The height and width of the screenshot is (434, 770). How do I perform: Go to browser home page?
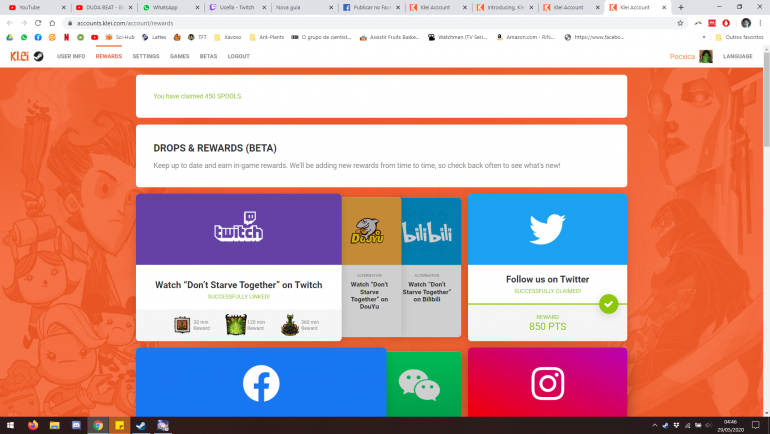[52, 23]
